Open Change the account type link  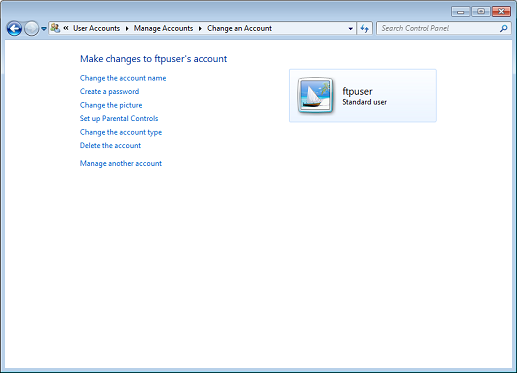(121, 132)
